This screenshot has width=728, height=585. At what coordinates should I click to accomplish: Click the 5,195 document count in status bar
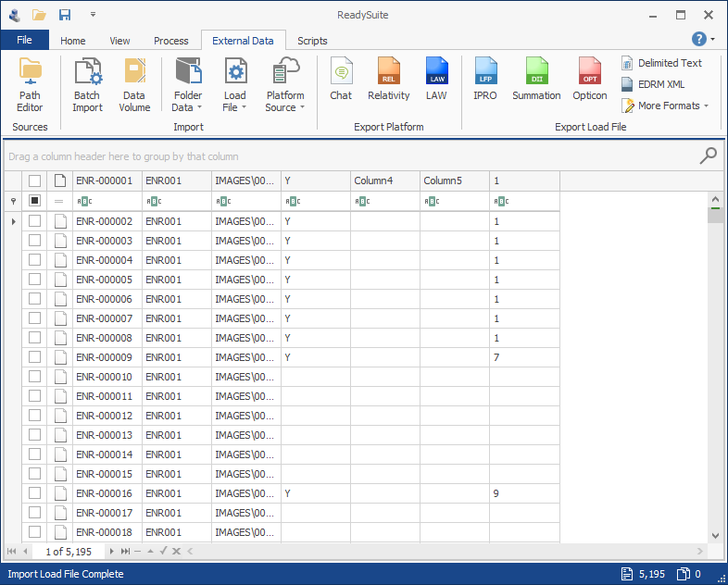coord(644,574)
